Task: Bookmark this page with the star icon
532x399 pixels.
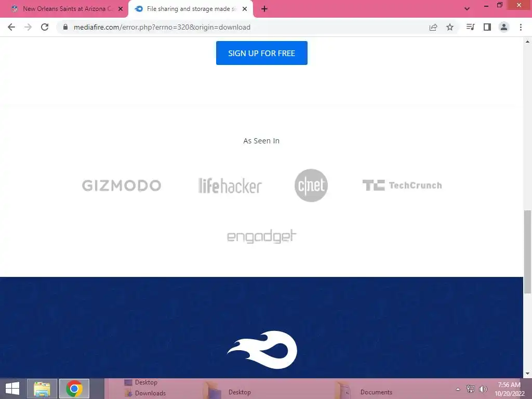Action: pyautogui.click(x=450, y=27)
